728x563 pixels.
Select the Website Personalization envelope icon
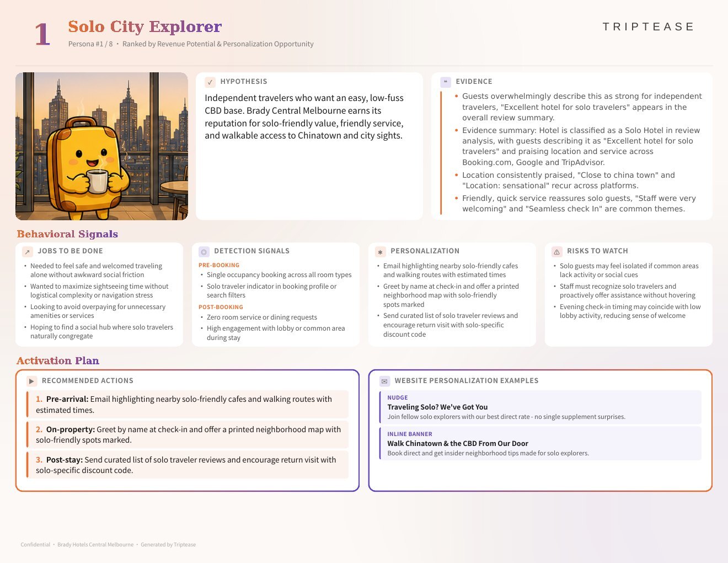pos(384,381)
